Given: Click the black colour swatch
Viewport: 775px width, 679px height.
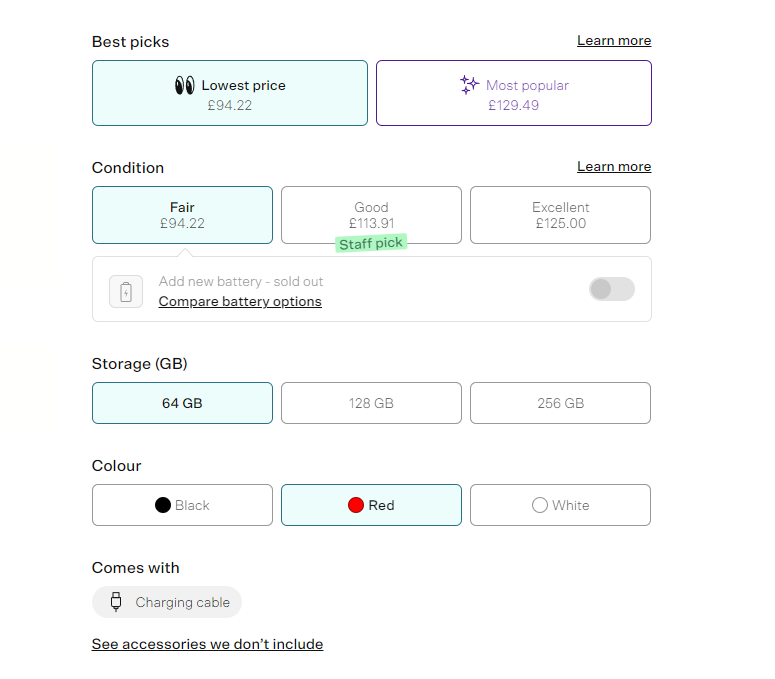Looking at the screenshot, I should pos(163,505).
